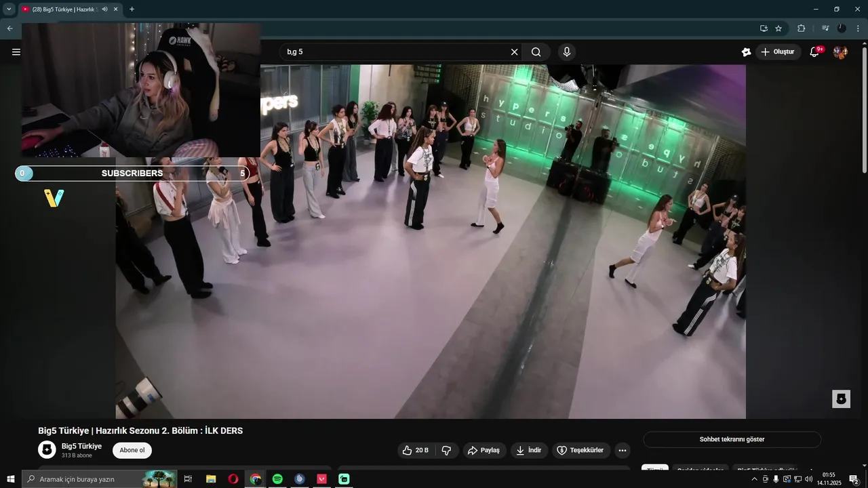Viewport: 868px width, 488px height.
Task: Open the Windows notification center
Action: tap(854, 479)
